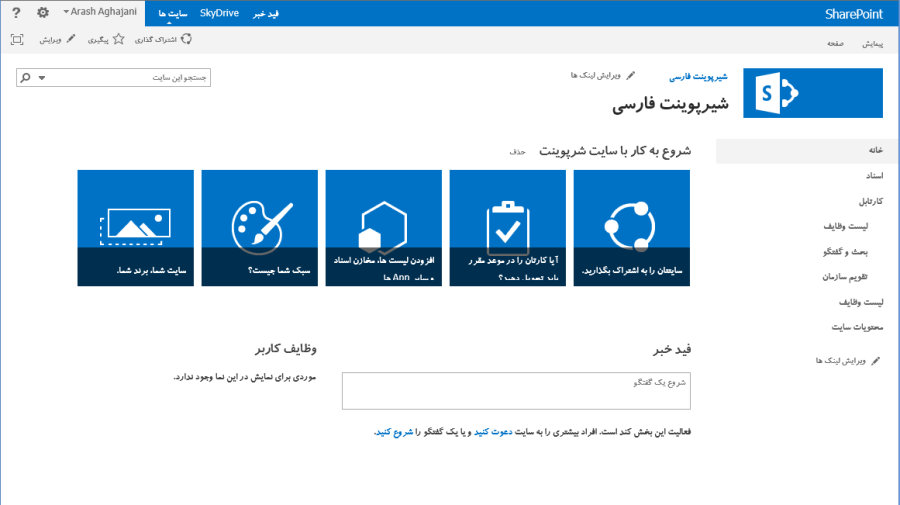Select اسناد in the side navigation
This screenshot has width=900, height=505.
(x=875, y=176)
